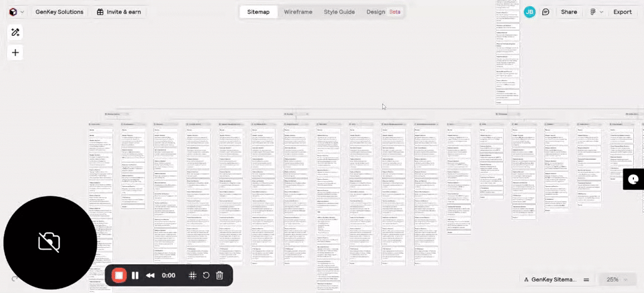Open the Relume logo menu
644x293 pixels.
click(16, 12)
